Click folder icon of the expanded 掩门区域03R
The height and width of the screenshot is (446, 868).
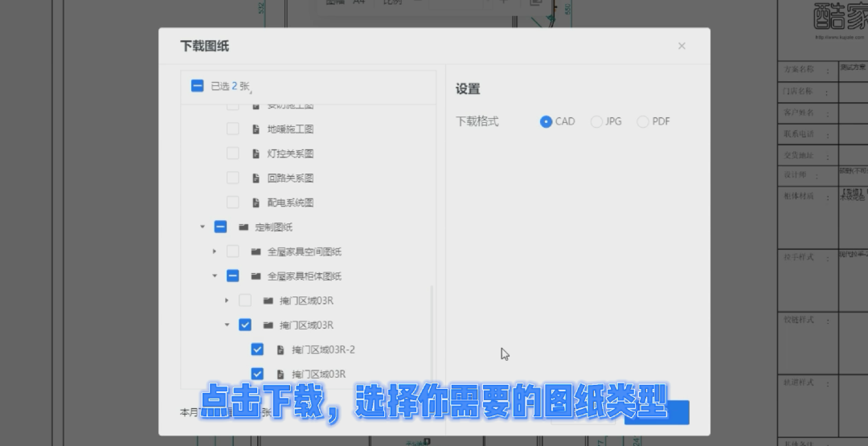268,325
